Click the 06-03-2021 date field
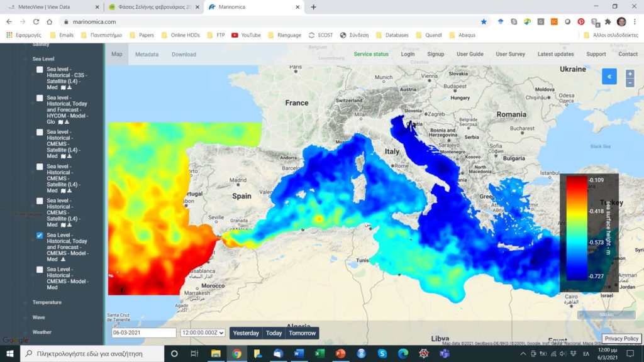The image size is (644, 362). (144, 333)
